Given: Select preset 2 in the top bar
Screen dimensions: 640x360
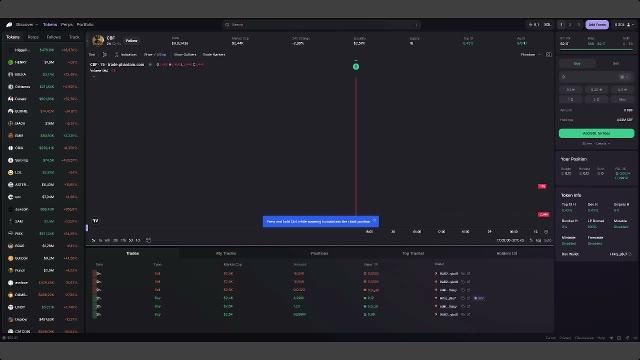Looking at the screenshot, I should [x=570, y=25].
